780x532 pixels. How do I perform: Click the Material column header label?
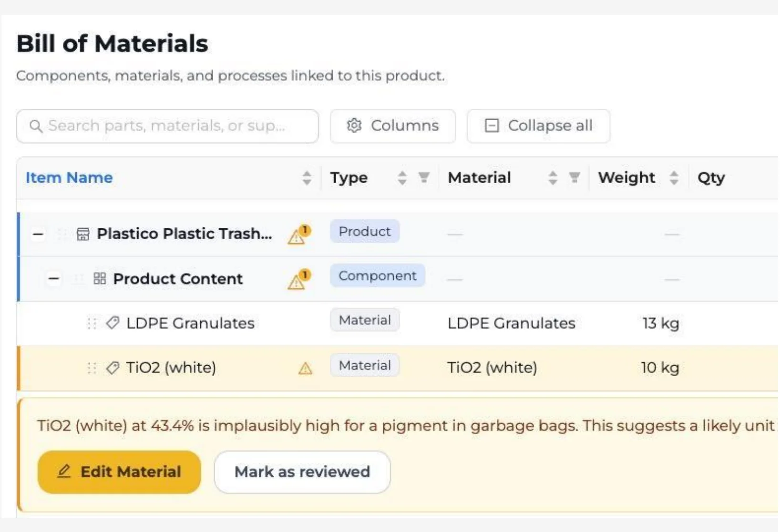(x=479, y=177)
